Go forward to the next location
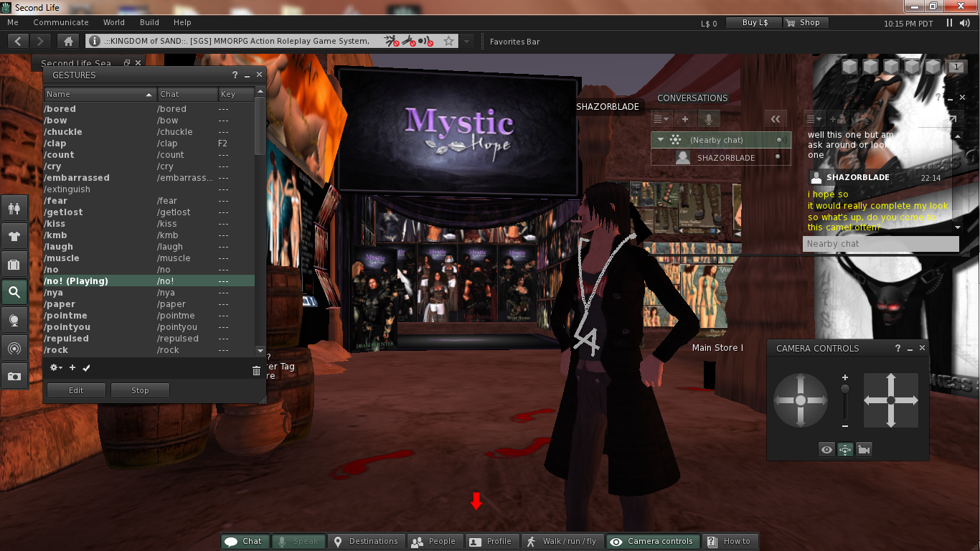This screenshot has height=551, width=980. (40, 42)
